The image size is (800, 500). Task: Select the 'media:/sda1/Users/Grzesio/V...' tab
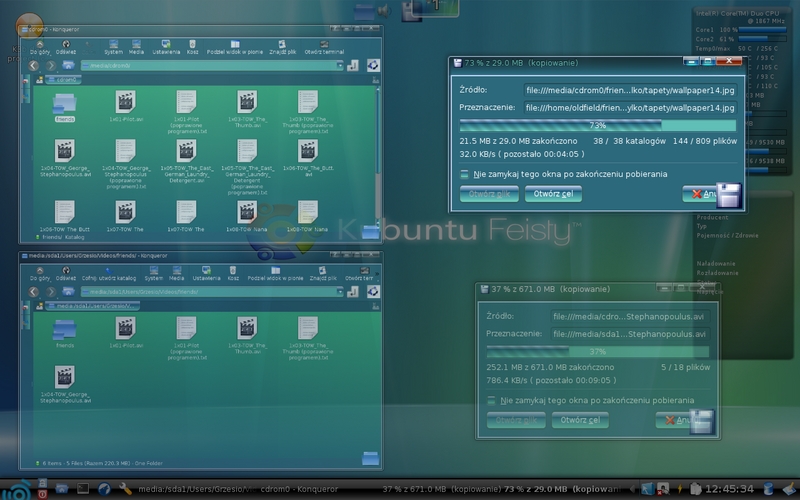[92, 306]
